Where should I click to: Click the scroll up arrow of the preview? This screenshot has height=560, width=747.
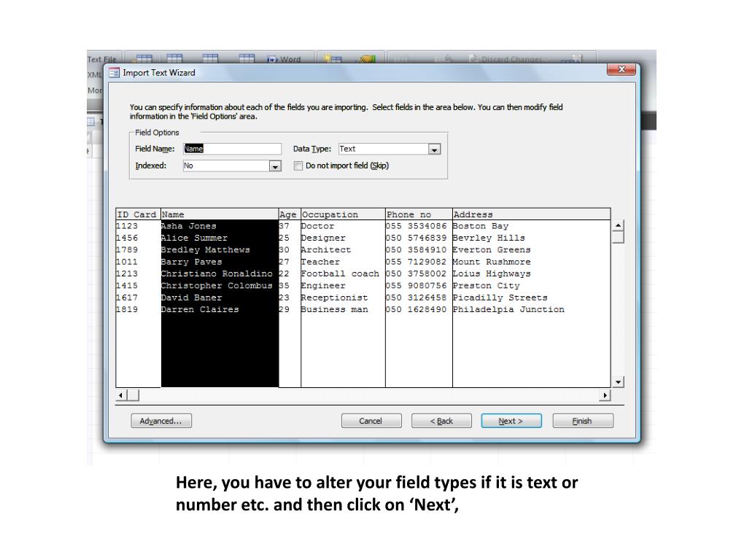point(618,225)
